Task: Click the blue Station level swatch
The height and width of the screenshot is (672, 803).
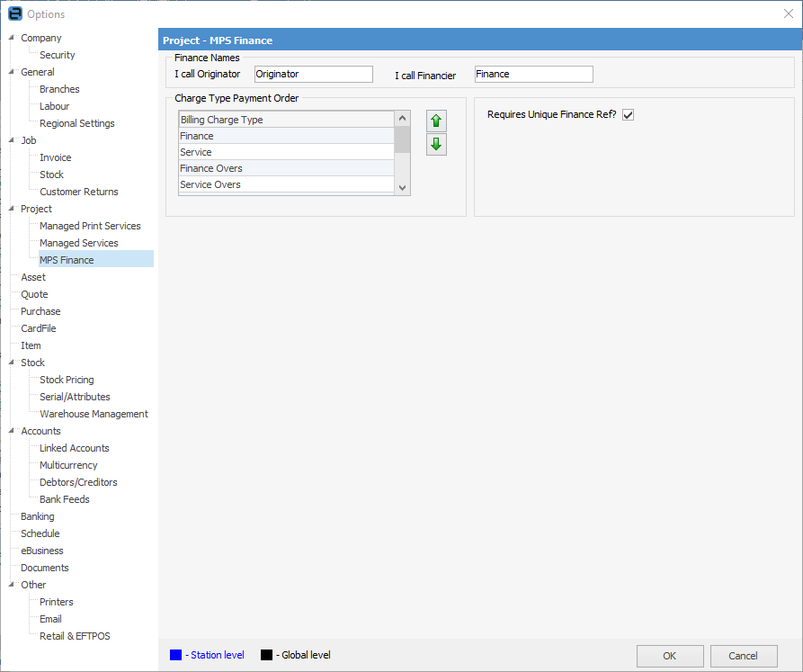Action: [x=176, y=655]
